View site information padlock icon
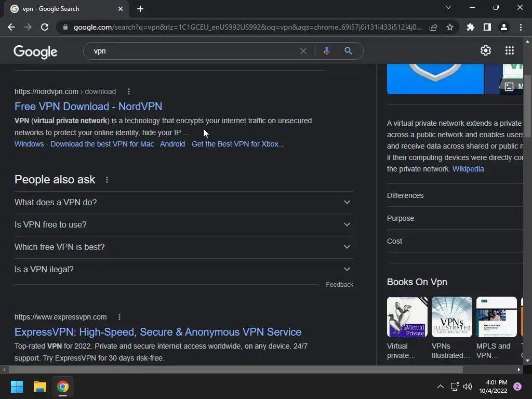This screenshot has width=532, height=399. coord(65,27)
